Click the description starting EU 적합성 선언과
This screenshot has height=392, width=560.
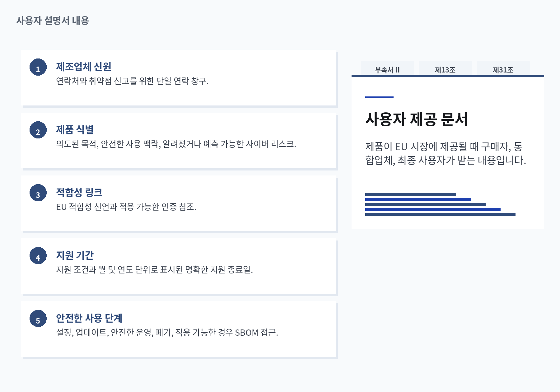click(126, 207)
